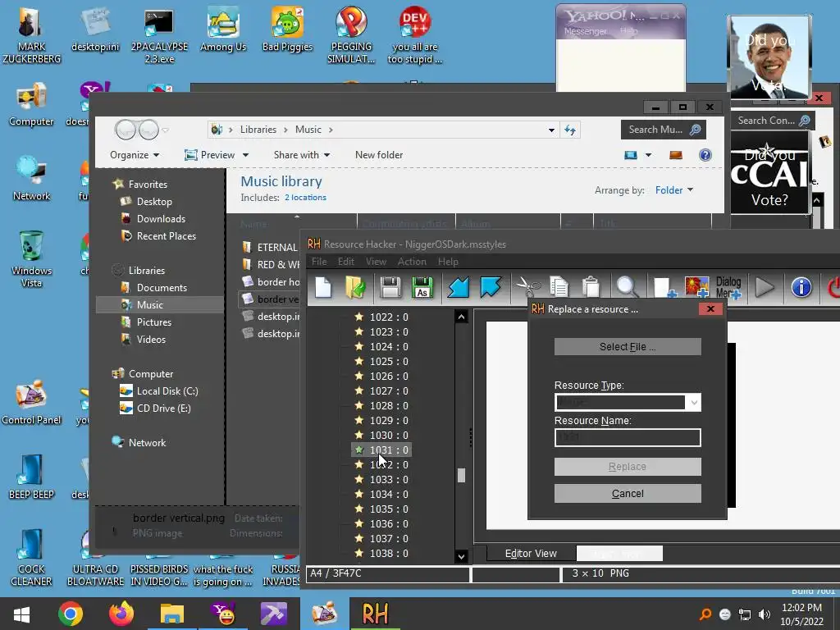Click the clock showing 12:02 PM
This screenshot has width=840, height=630.
pyautogui.click(x=801, y=608)
